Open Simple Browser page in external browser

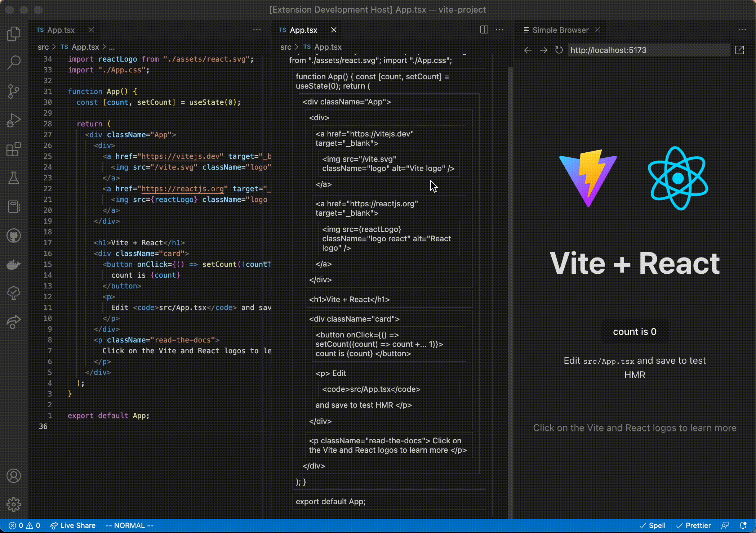739,50
